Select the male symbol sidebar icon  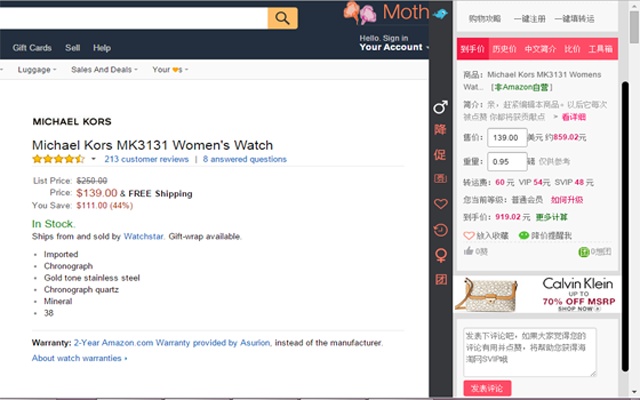tap(440, 107)
